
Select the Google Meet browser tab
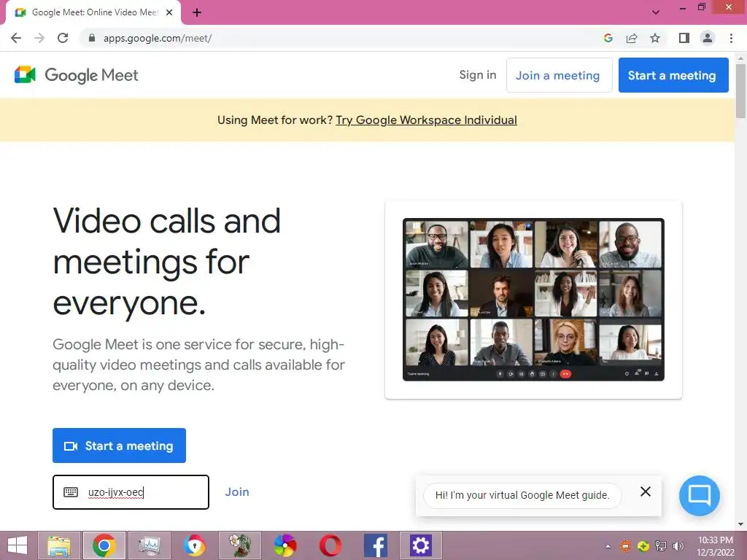coord(94,12)
